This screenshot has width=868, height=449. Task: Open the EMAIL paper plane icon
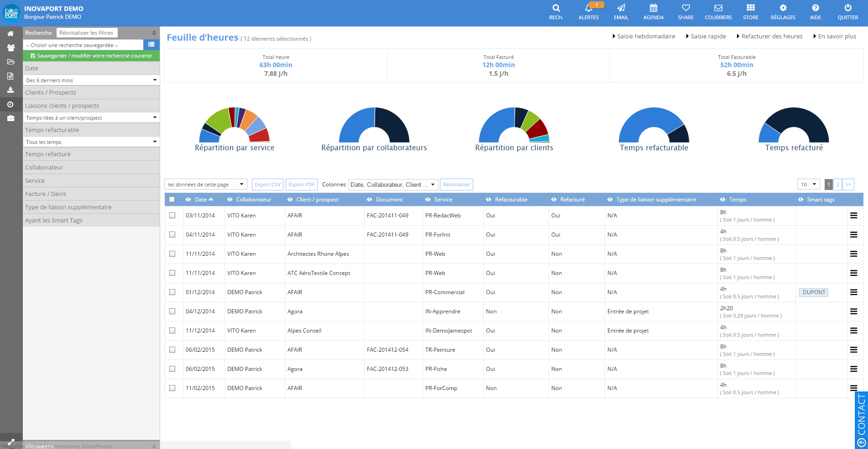point(621,8)
